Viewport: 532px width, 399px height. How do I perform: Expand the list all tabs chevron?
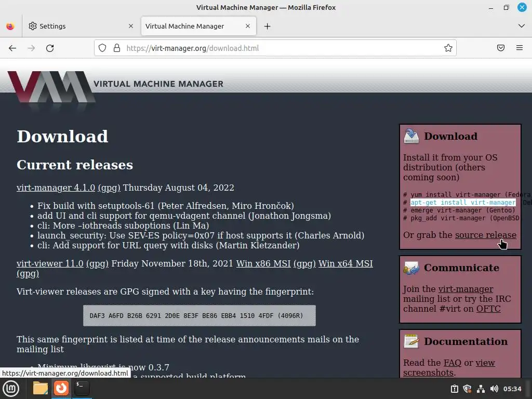pos(522,26)
